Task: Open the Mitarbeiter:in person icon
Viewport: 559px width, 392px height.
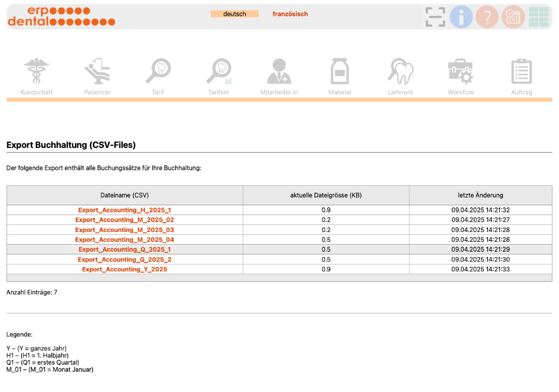Action: click(x=279, y=71)
